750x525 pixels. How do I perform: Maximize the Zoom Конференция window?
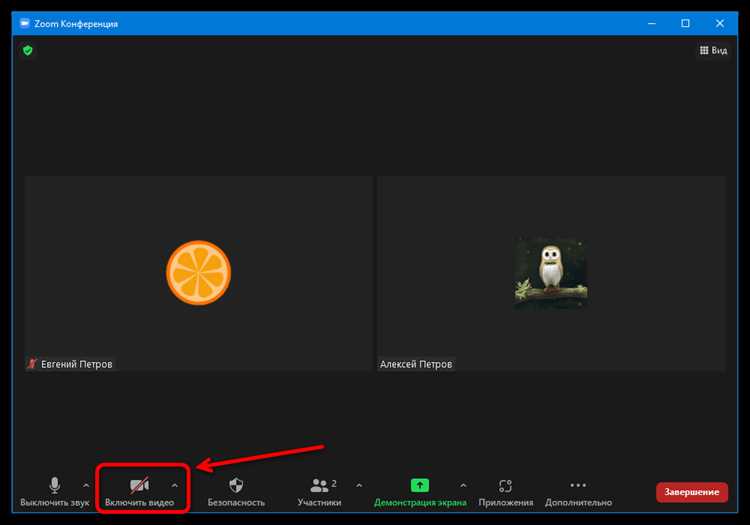(x=685, y=23)
